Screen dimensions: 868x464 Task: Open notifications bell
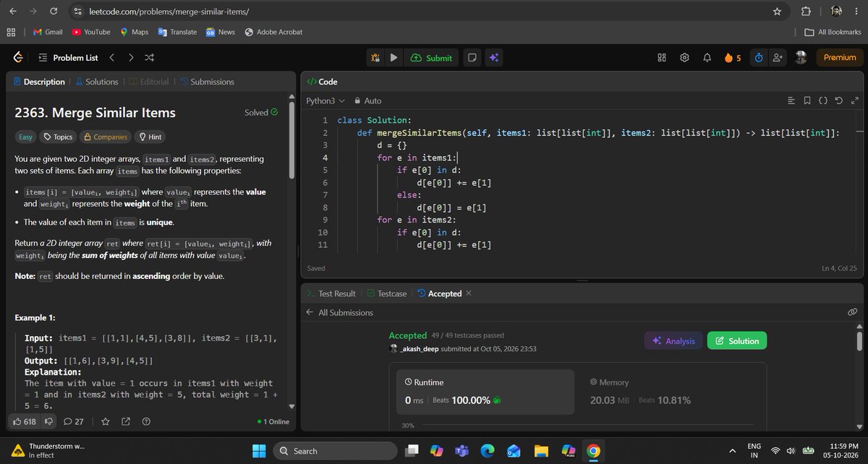pyautogui.click(x=707, y=58)
